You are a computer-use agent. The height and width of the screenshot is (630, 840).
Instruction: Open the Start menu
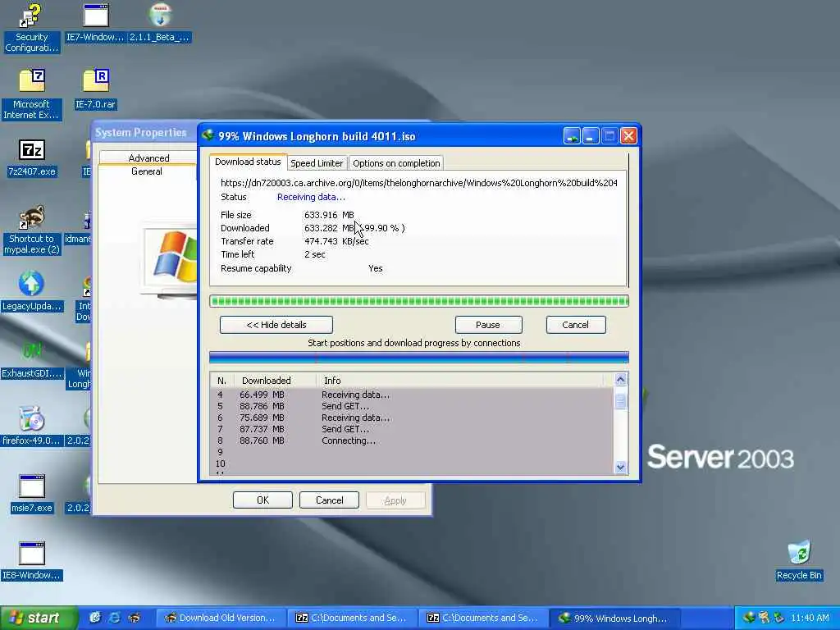(x=39, y=618)
